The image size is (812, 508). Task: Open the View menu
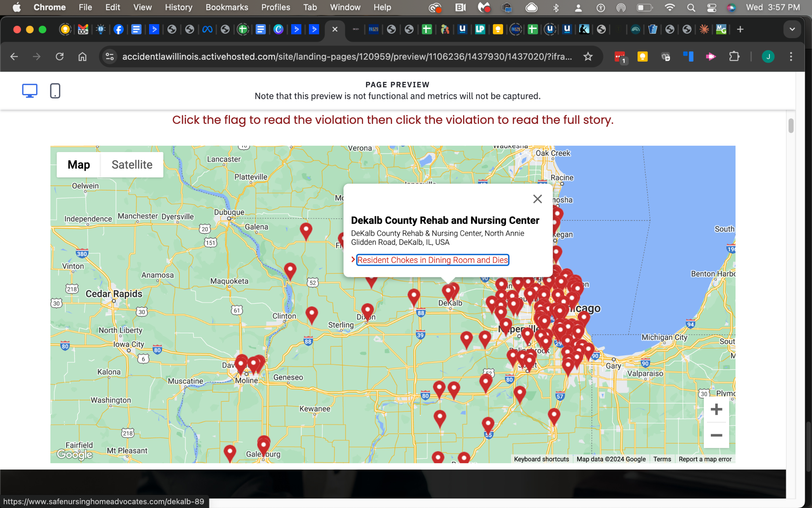pos(142,7)
